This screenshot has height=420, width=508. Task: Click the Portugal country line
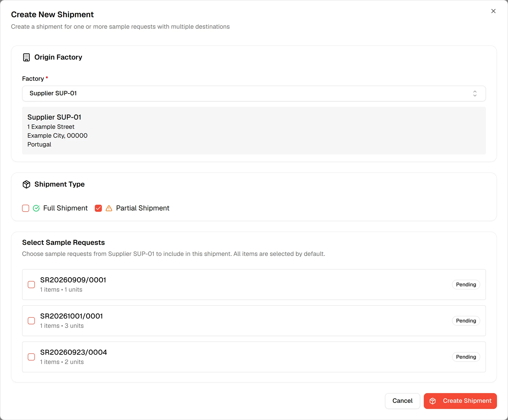[39, 144]
